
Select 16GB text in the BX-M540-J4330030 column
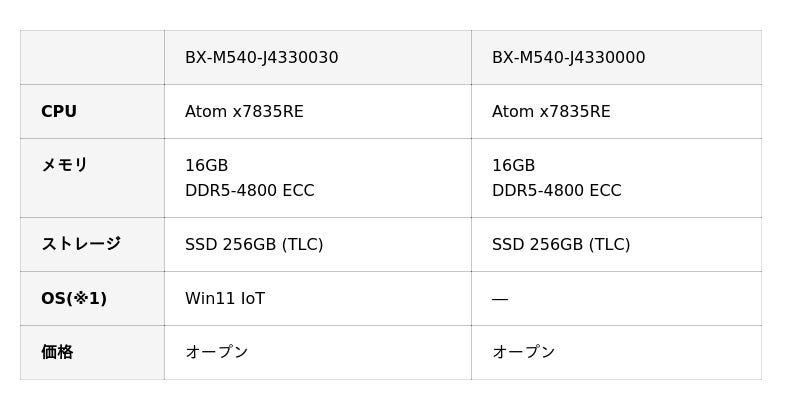click(207, 166)
